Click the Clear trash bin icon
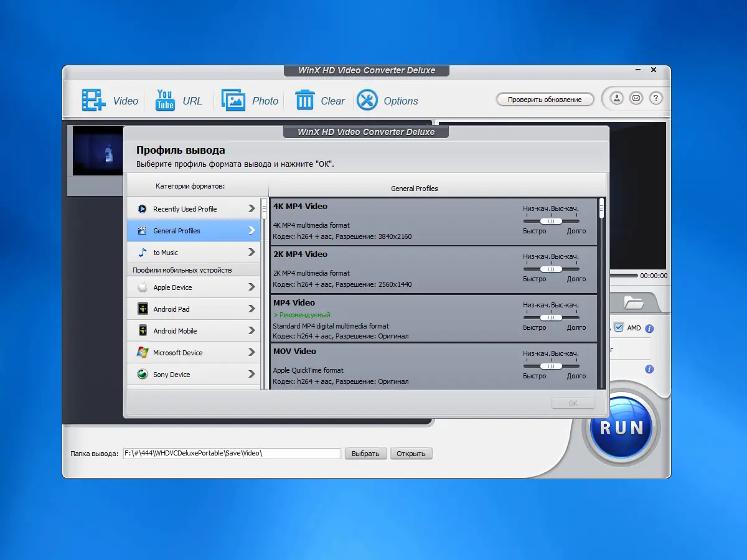This screenshot has width=747, height=560. point(304,100)
